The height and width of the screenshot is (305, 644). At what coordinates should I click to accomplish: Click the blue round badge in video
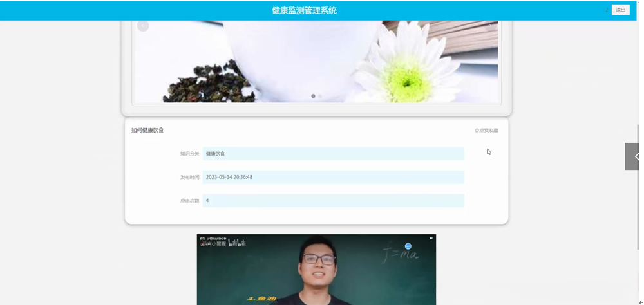point(408,246)
